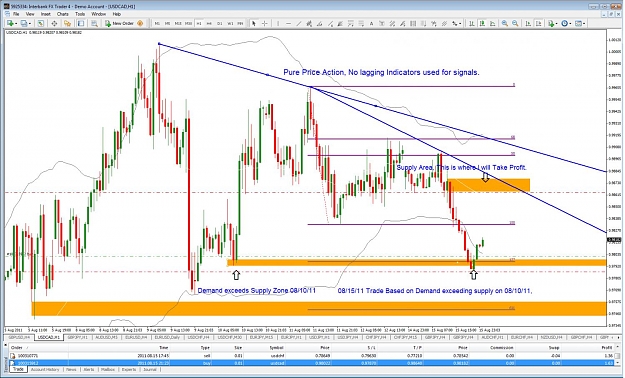Select the Cursor arrow tool
The width and height of the screenshot is (625, 378).
point(254,24)
